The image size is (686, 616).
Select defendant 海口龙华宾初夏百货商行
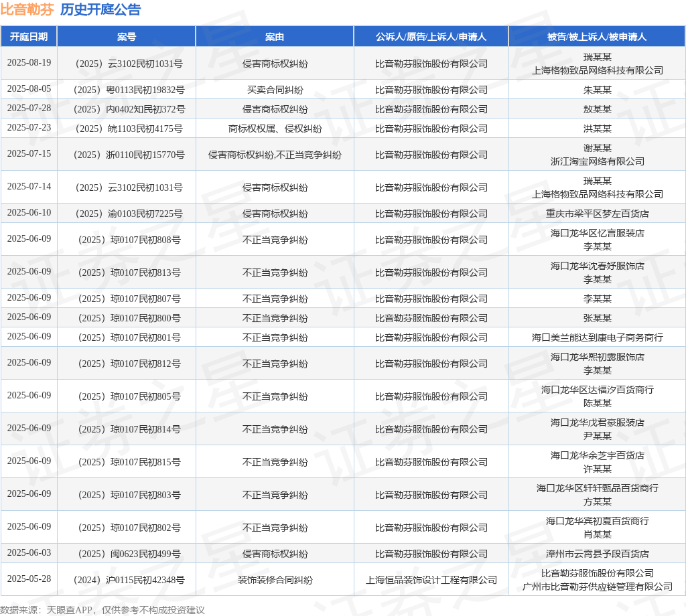tap(597, 521)
